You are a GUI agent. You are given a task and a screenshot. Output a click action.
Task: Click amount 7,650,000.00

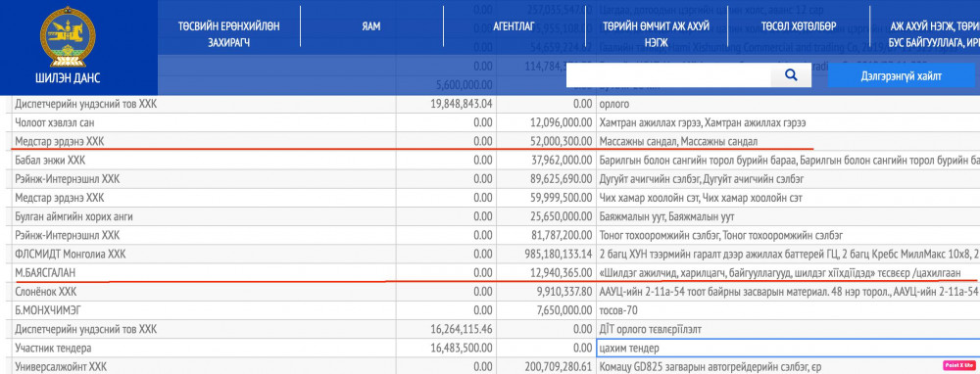coord(563,310)
